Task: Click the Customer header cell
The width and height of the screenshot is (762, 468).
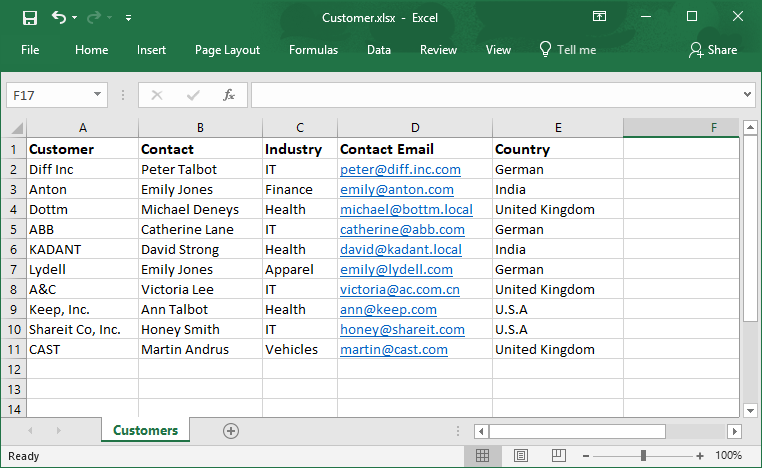Action: 83,149
